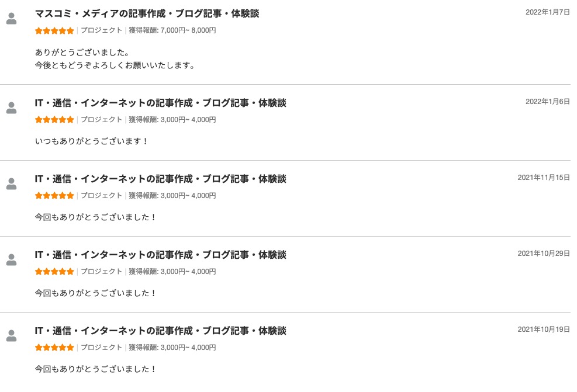Screen dimensions: 577x392
Task: Open the IT・通信 review title dated 2021年10月29日
Action: click(x=160, y=255)
